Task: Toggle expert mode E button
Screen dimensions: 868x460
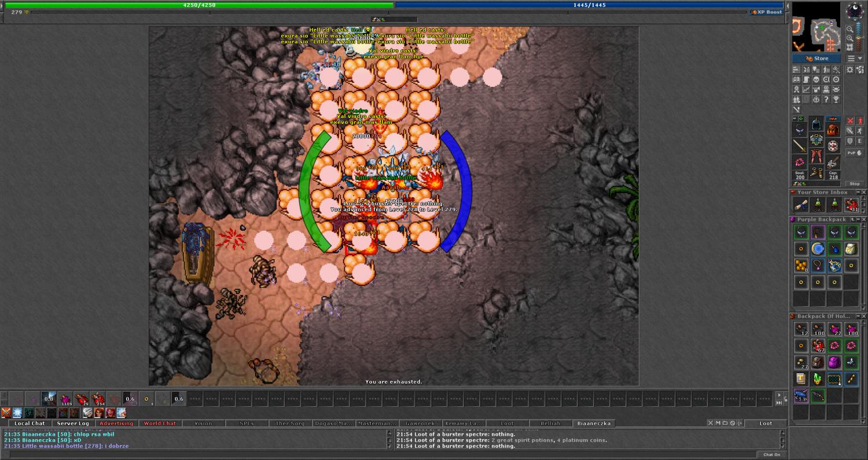Action: (x=860, y=141)
